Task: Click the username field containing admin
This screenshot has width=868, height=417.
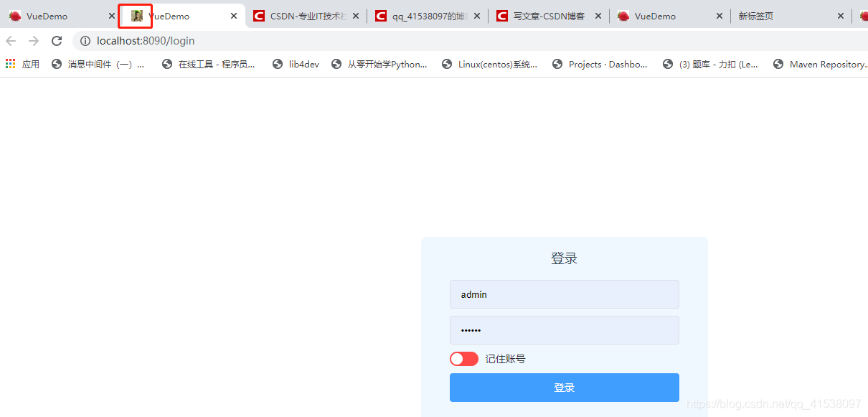Action: click(564, 294)
